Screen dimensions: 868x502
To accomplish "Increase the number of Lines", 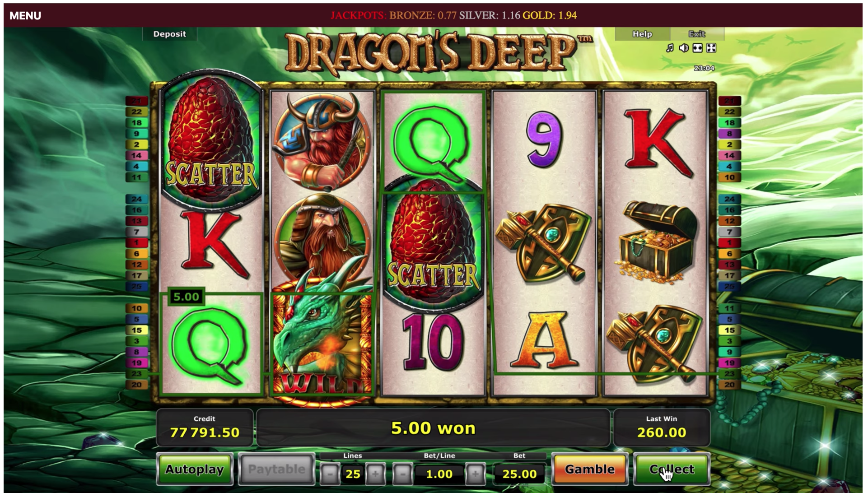I will point(375,474).
